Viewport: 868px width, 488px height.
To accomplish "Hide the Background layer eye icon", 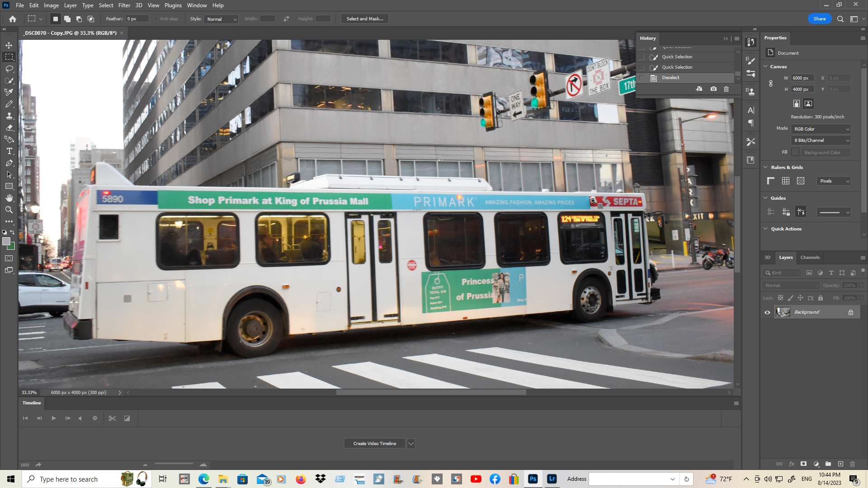I will 767,312.
